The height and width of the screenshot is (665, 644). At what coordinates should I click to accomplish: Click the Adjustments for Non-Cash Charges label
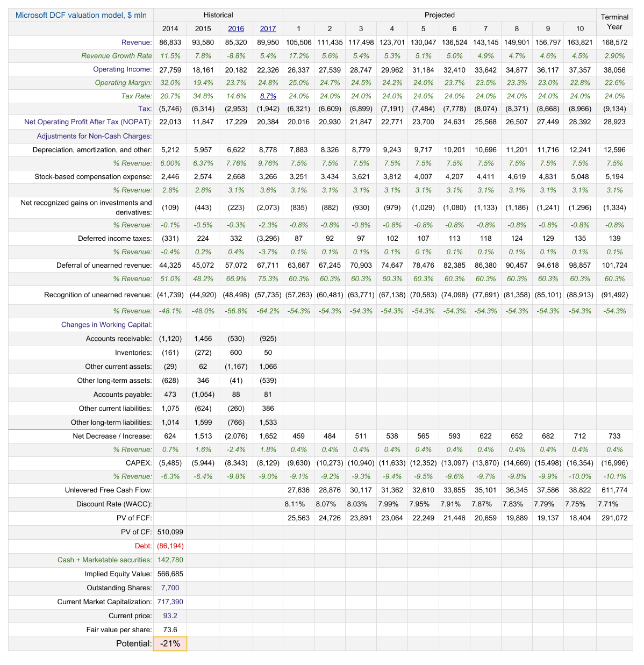coord(94,136)
